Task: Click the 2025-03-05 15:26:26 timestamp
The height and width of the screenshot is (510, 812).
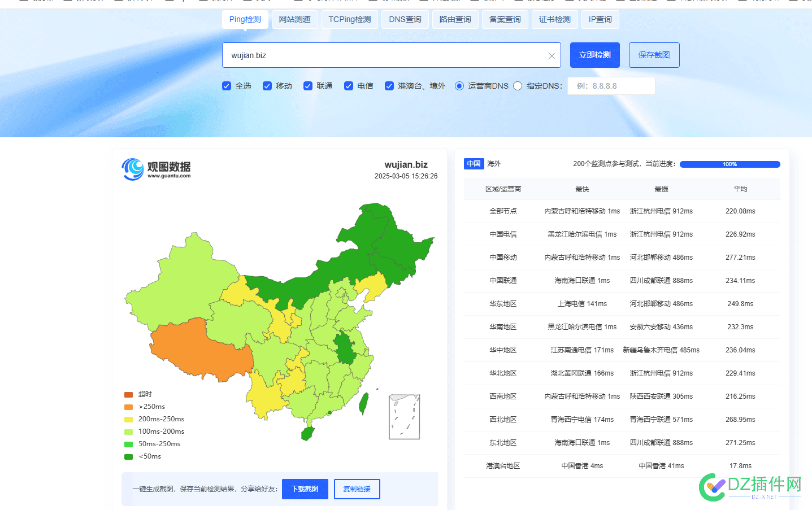Action: coord(406,176)
